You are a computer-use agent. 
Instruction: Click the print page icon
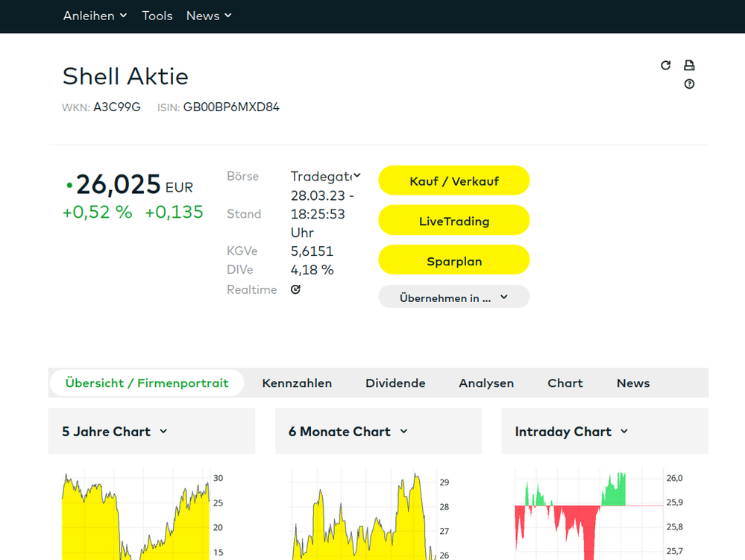(689, 66)
